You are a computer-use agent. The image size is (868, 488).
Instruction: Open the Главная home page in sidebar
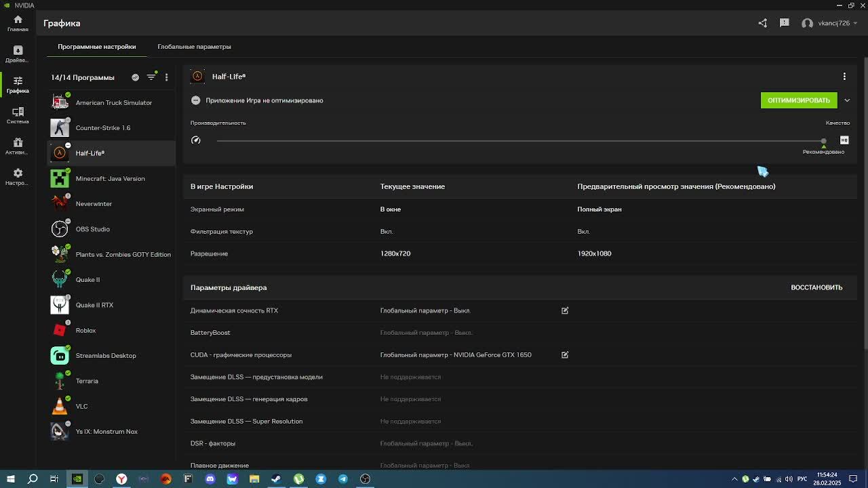[x=18, y=24]
